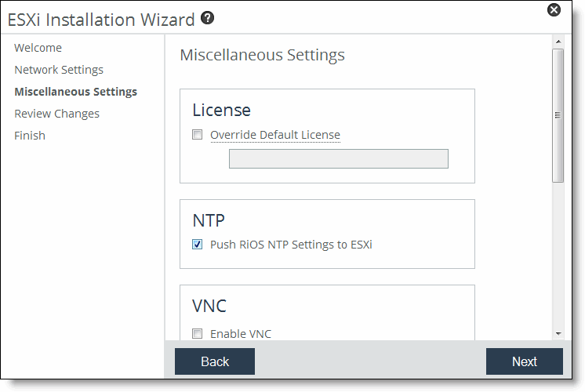
Task: Jump to Review Changes step
Action: point(56,114)
